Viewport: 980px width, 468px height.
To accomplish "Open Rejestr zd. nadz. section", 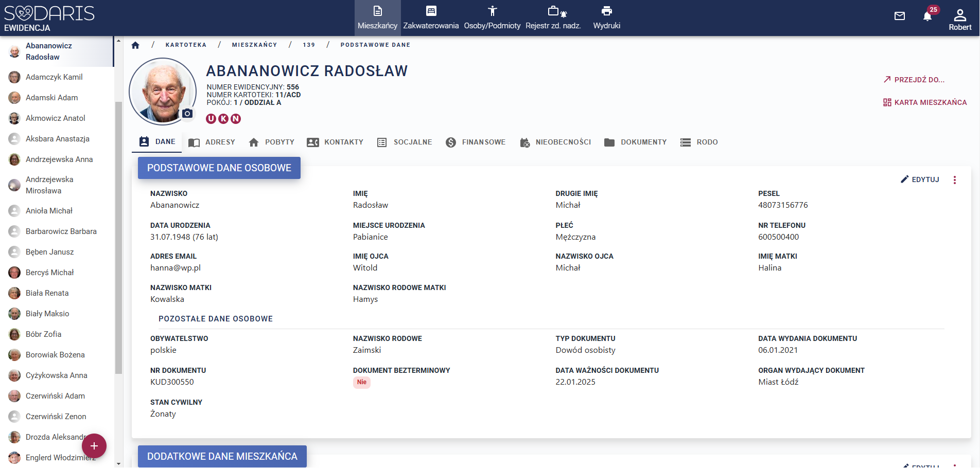I will coord(553,17).
